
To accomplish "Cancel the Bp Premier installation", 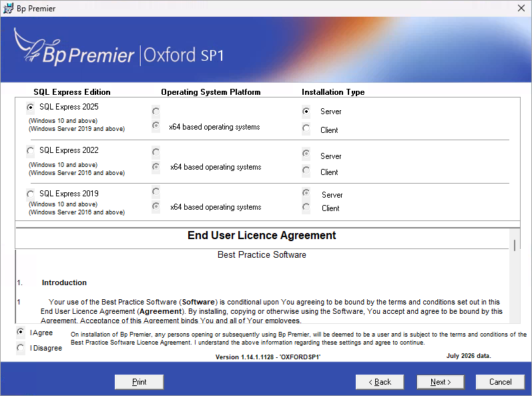I will tap(500, 382).
